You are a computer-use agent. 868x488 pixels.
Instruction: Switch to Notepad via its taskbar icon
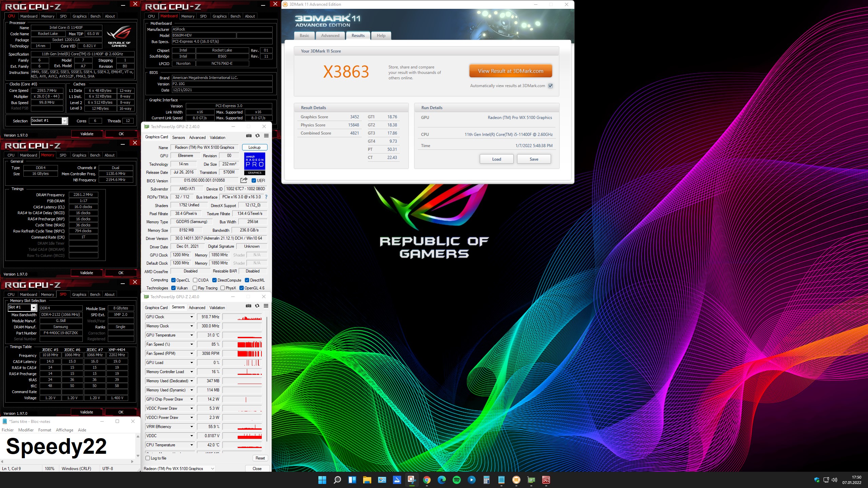pyautogui.click(x=501, y=480)
